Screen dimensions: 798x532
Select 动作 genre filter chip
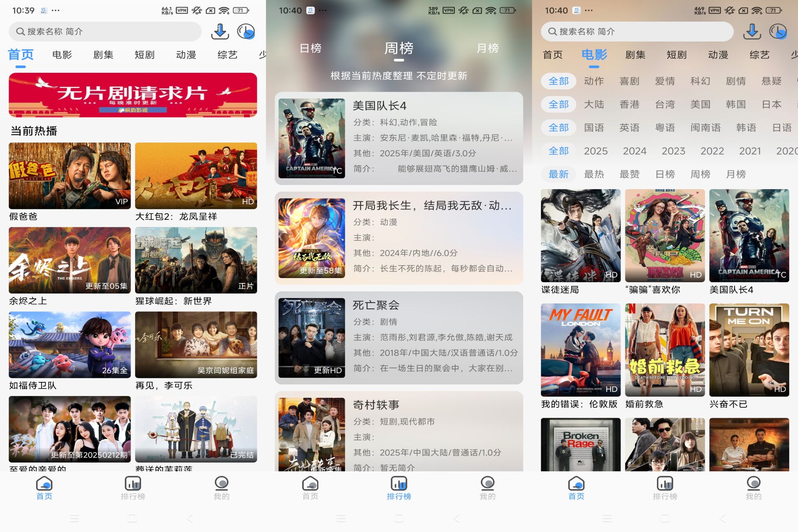(594, 81)
